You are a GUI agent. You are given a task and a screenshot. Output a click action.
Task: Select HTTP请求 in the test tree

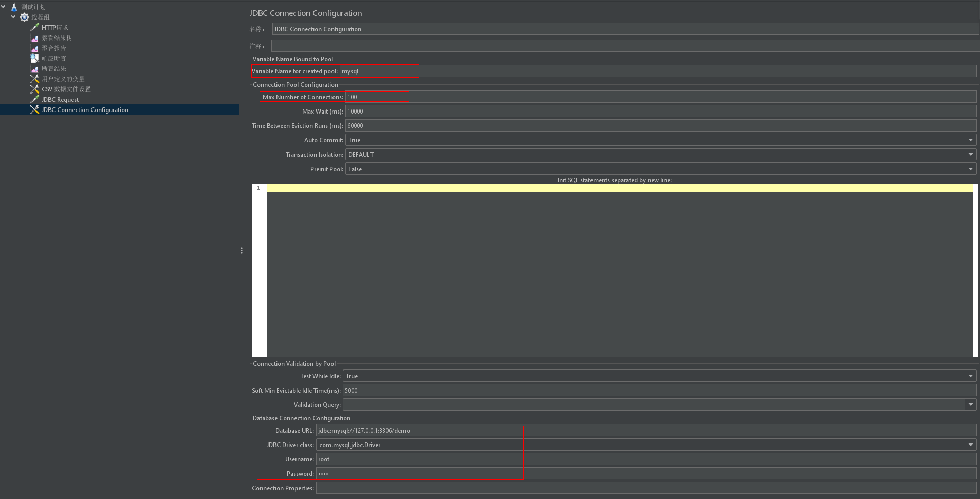click(x=55, y=27)
